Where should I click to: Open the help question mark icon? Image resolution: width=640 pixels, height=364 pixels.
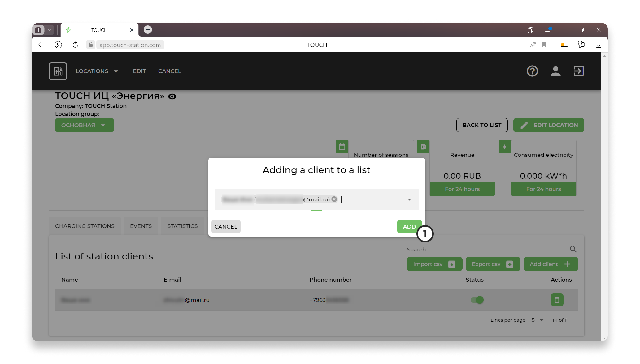point(532,71)
